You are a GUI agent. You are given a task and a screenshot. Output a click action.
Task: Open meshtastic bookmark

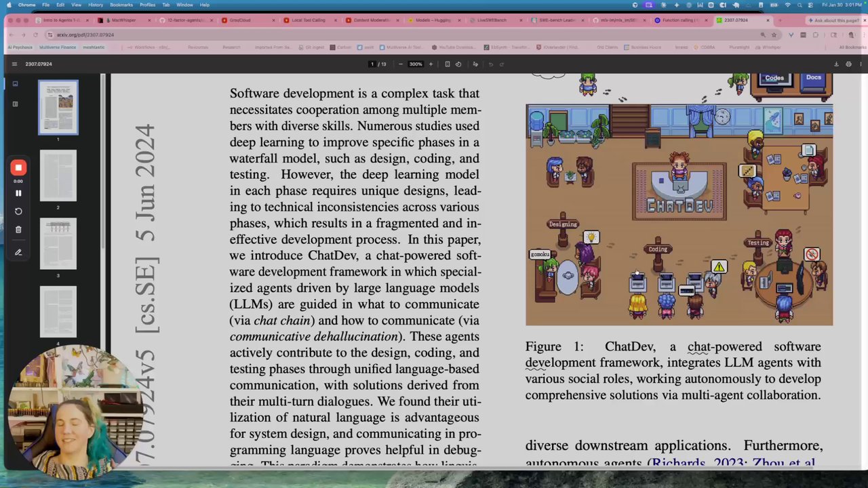pos(94,47)
